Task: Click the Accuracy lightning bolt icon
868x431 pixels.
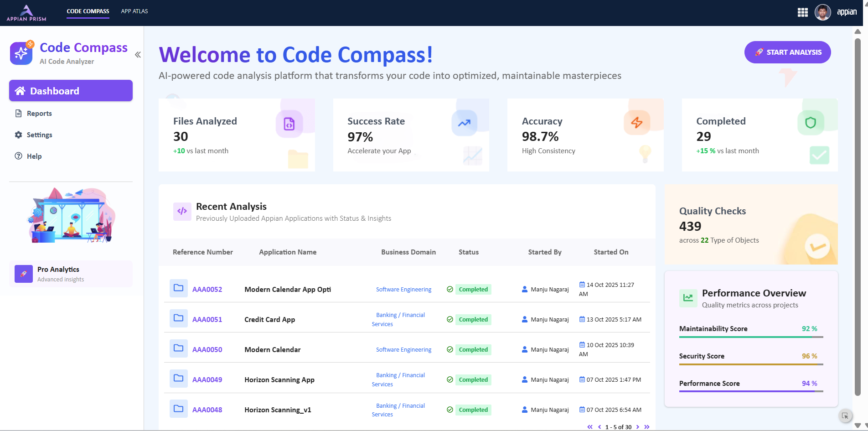Action: coord(636,122)
